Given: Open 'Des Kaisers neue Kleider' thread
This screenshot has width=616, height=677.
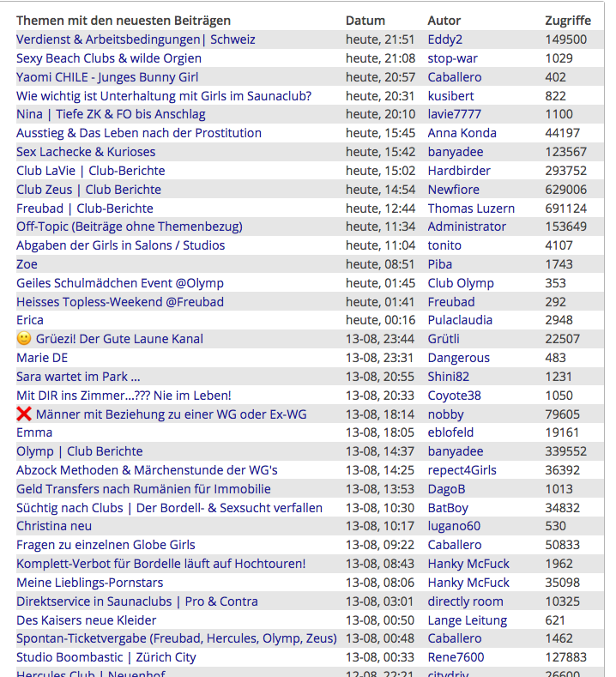Looking at the screenshot, I should [x=87, y=620].
